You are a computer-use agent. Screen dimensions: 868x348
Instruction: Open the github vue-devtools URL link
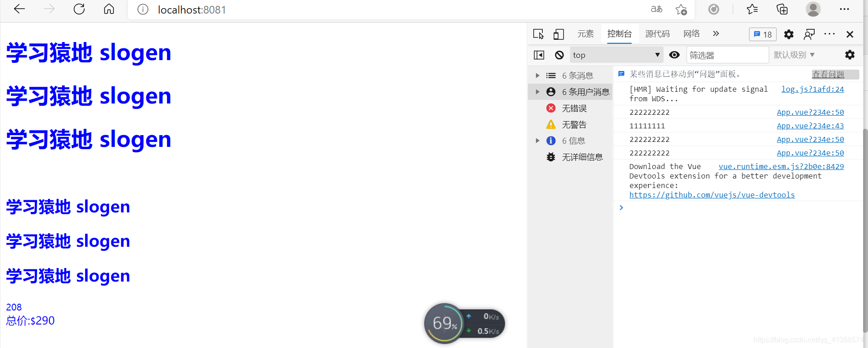(x=712, y=195)
